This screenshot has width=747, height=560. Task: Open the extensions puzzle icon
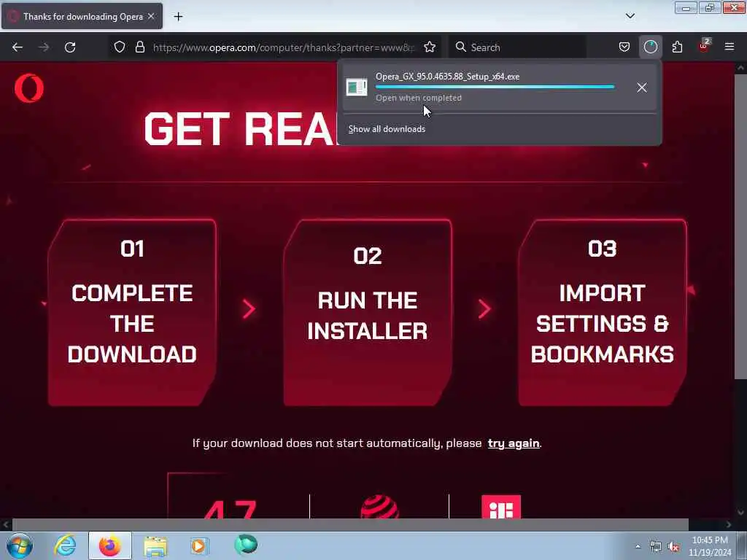[677, 47]
